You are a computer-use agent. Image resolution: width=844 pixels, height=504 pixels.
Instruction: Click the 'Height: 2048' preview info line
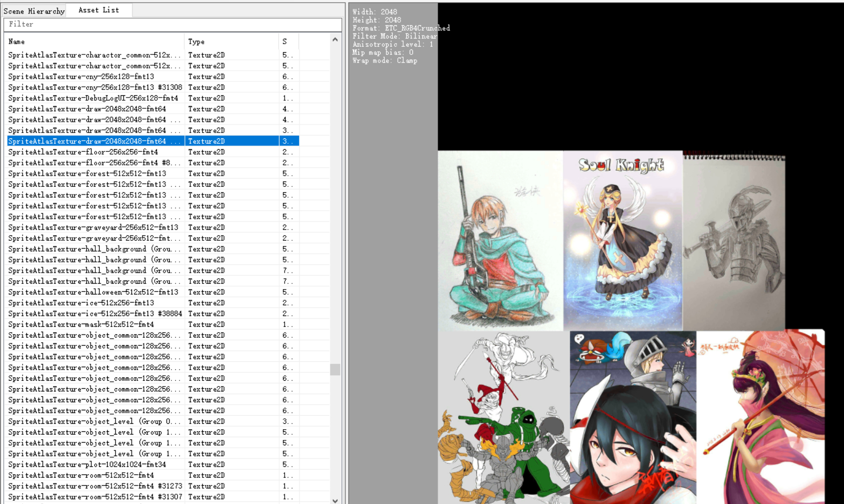pyautogui.click(x=377, y=20)
